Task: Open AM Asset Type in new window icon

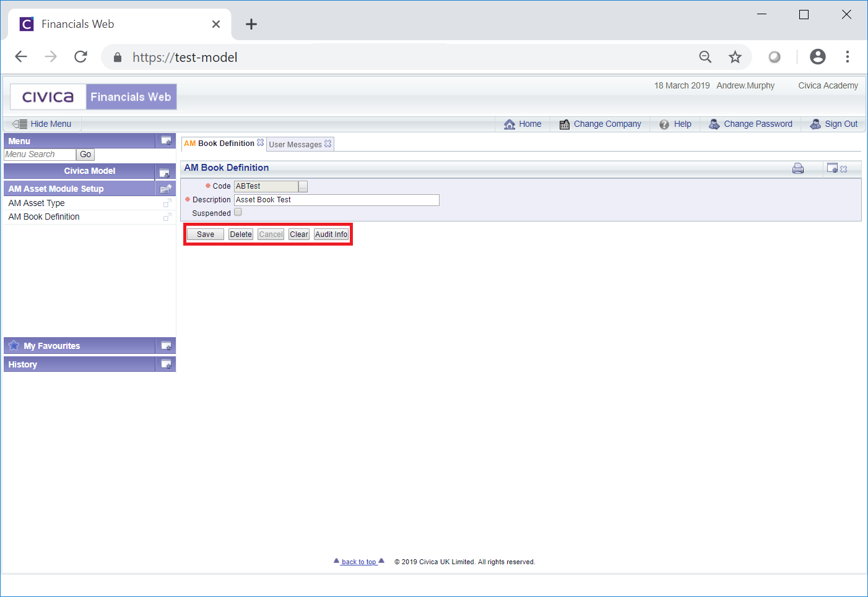Action: point(167,203)
